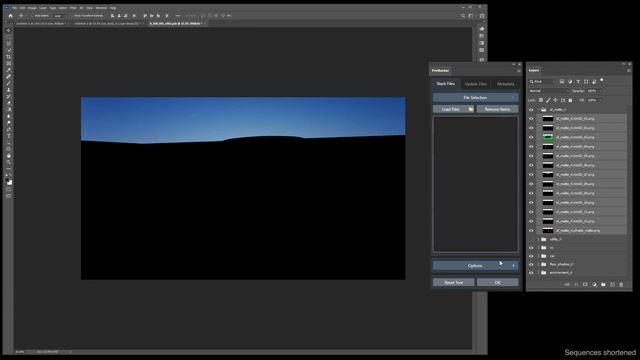Click the create new layer icon
Image resolution: width=640 pixels, height=360 pixels.
(612, 284)
